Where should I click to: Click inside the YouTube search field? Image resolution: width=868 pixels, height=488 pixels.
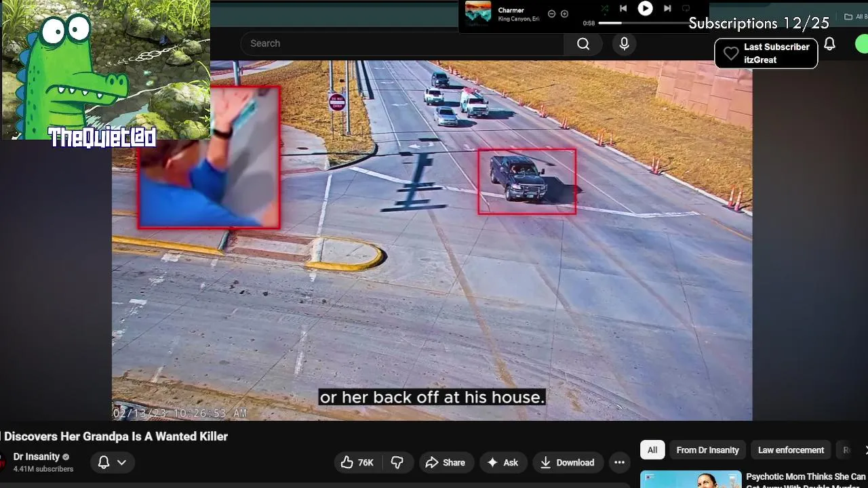(x=401, y=43)
